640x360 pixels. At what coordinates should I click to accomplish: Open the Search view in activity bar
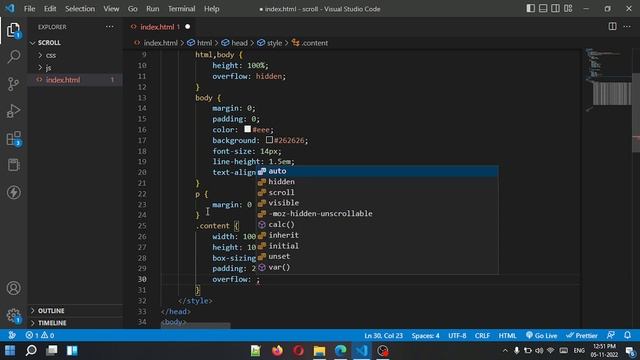(x=13, y=56)
